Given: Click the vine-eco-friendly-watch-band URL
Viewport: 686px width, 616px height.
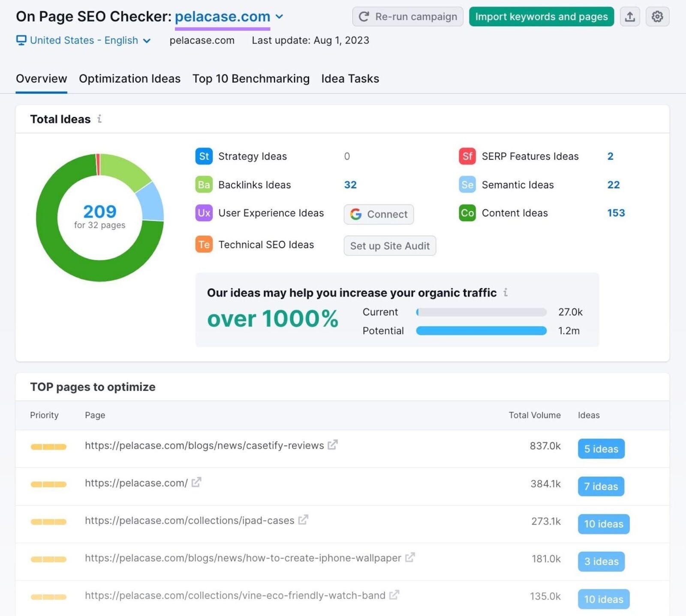Looking at the screenshot, I should click(x=235, y=595).
